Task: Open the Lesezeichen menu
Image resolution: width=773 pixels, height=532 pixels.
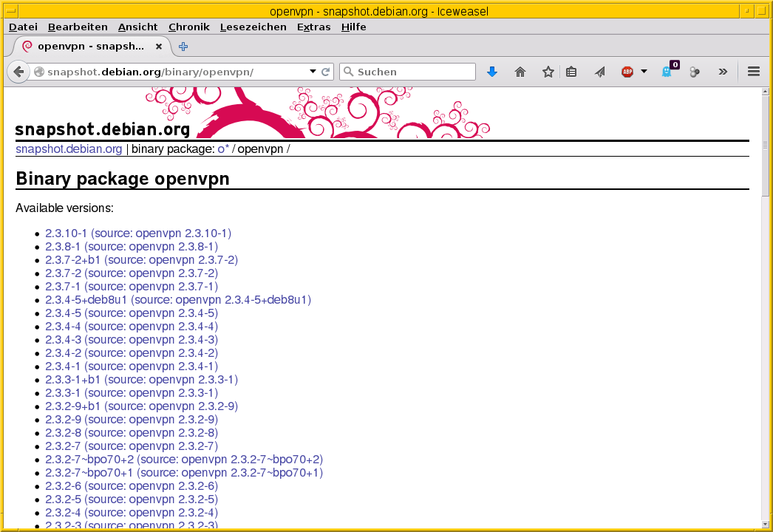Action: (253, 27)
